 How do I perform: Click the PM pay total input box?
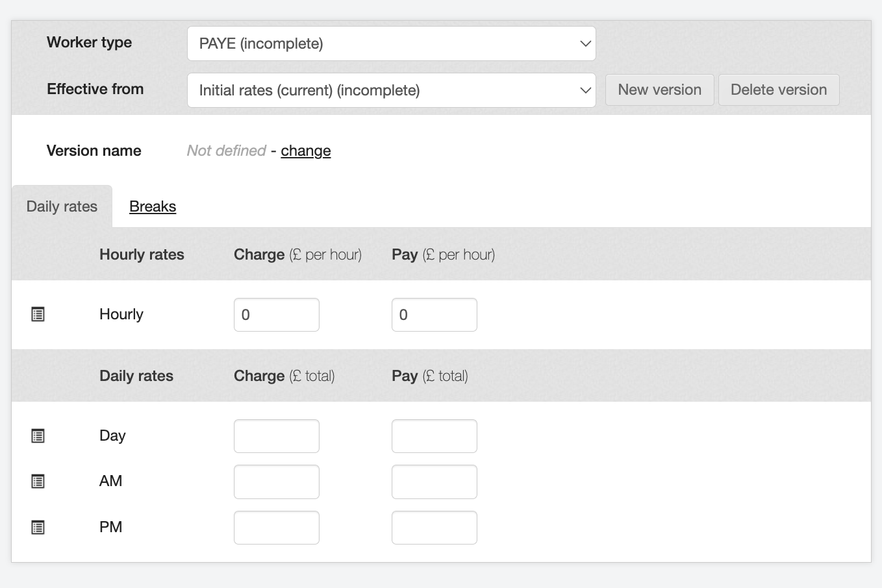(x=434, y=528)
